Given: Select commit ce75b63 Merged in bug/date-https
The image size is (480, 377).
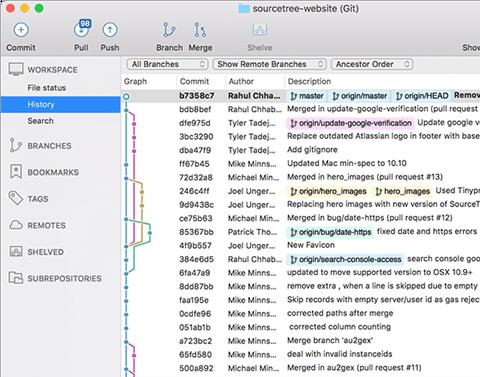Looking at the screenshot, I should pyautogui.click(x=300, y=218).
